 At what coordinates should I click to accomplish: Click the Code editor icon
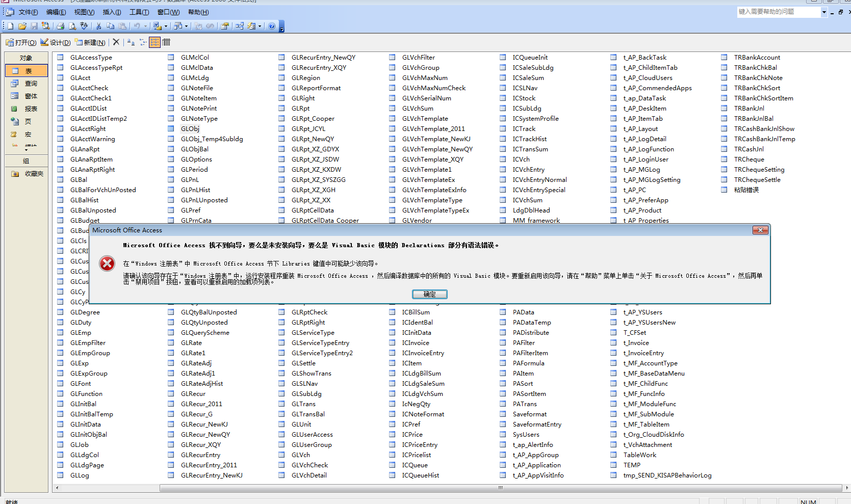(198, 26)
